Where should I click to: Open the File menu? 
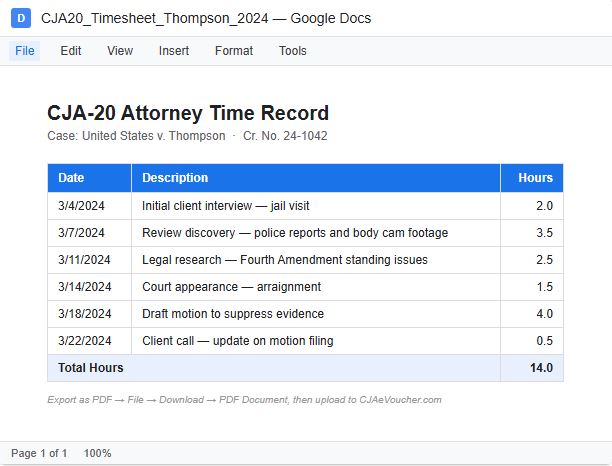(x=25, y=51)
